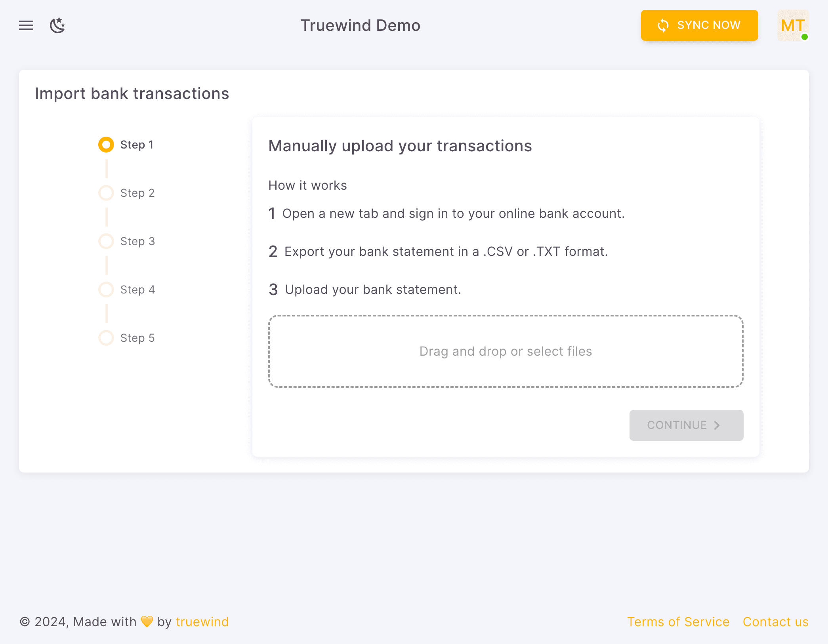Click the heart emoji in the footer
828x644 pixels.
[147, 621]
